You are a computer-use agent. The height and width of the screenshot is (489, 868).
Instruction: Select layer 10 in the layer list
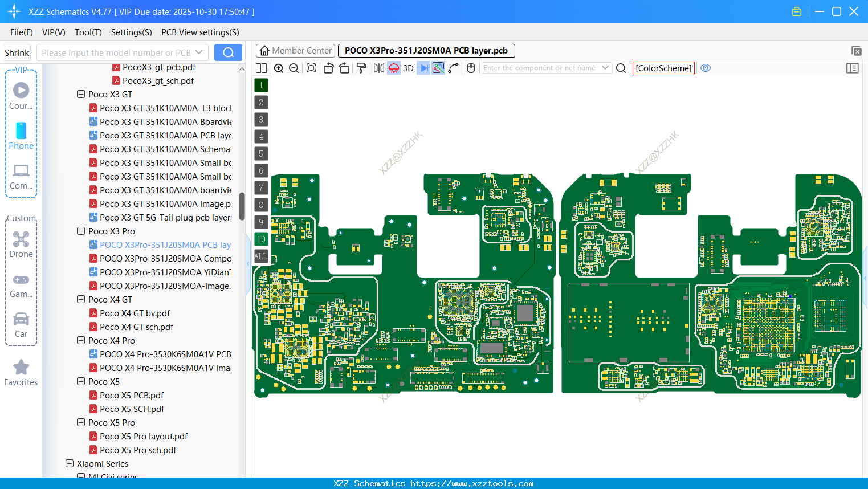260,239
